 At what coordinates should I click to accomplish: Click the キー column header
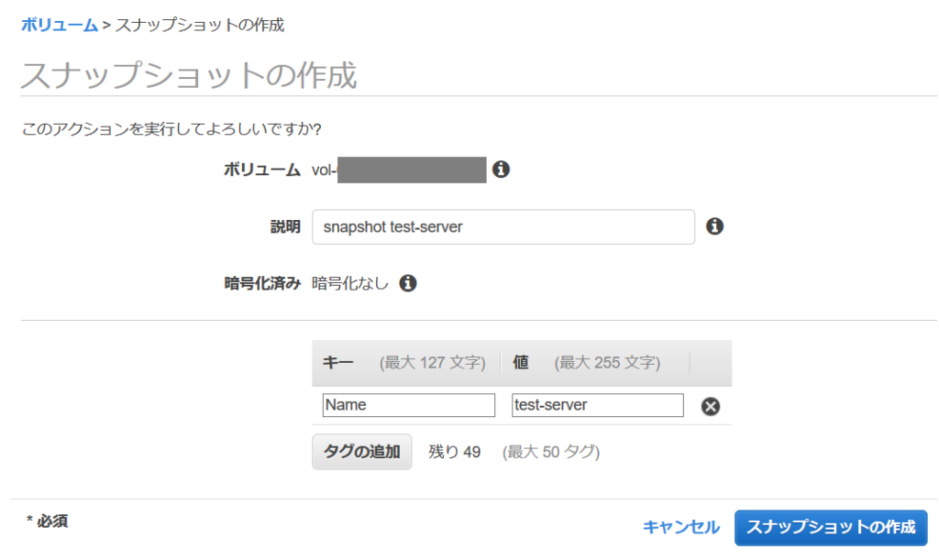click(339, 361)
